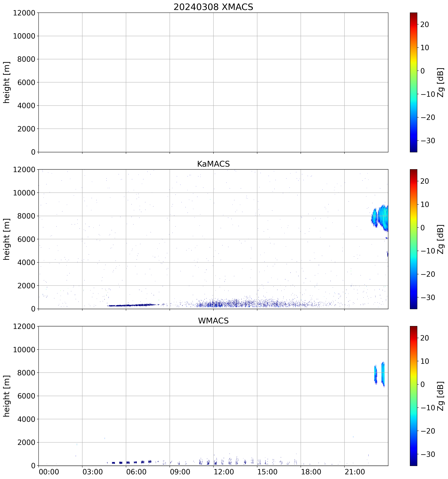Click the WMACS height axis label

coord(7,396)
